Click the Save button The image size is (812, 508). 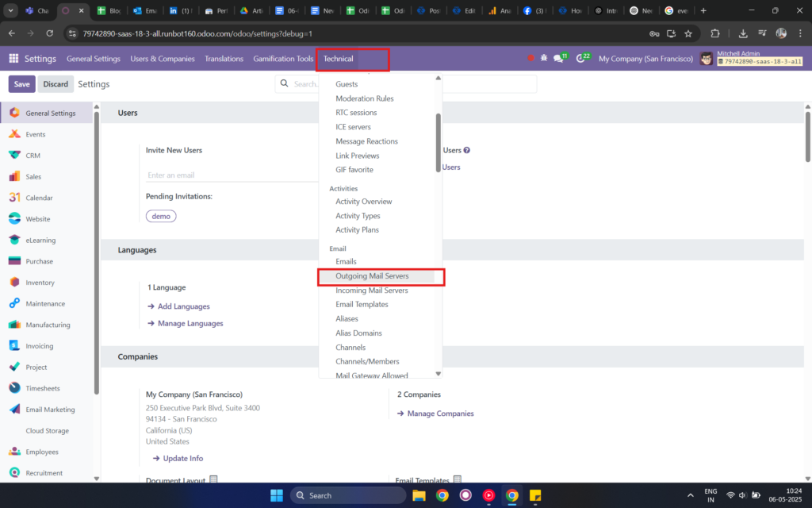pyautogui.click(x=21, y=84)
